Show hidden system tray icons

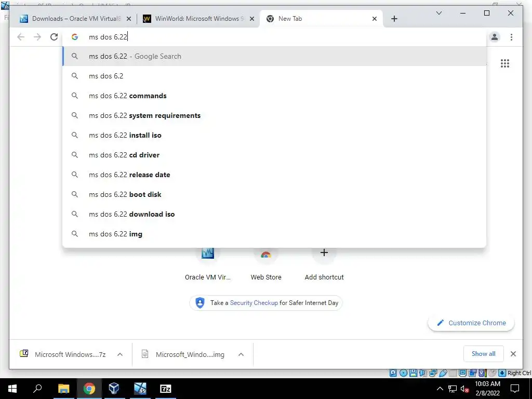tap(440, 389)
